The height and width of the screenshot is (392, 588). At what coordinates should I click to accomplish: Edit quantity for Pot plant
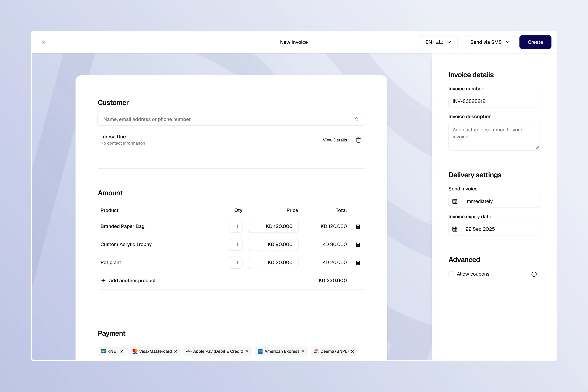(236, 262)
